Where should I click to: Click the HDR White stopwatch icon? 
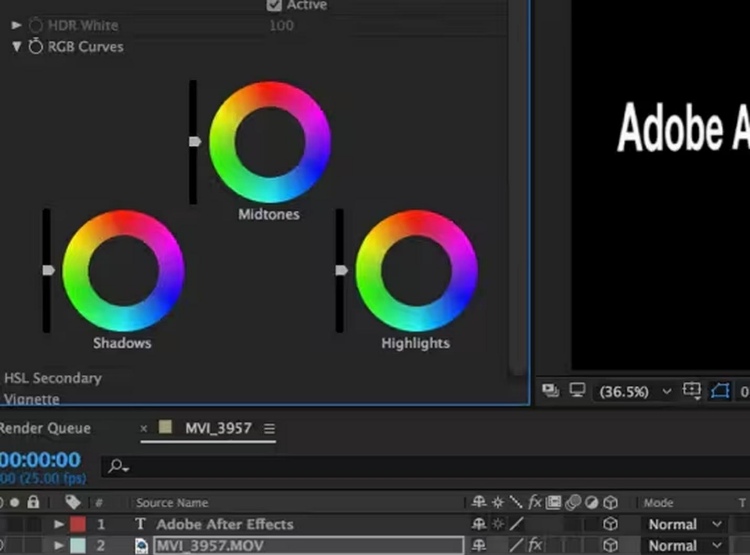click(x=36, y=25)
